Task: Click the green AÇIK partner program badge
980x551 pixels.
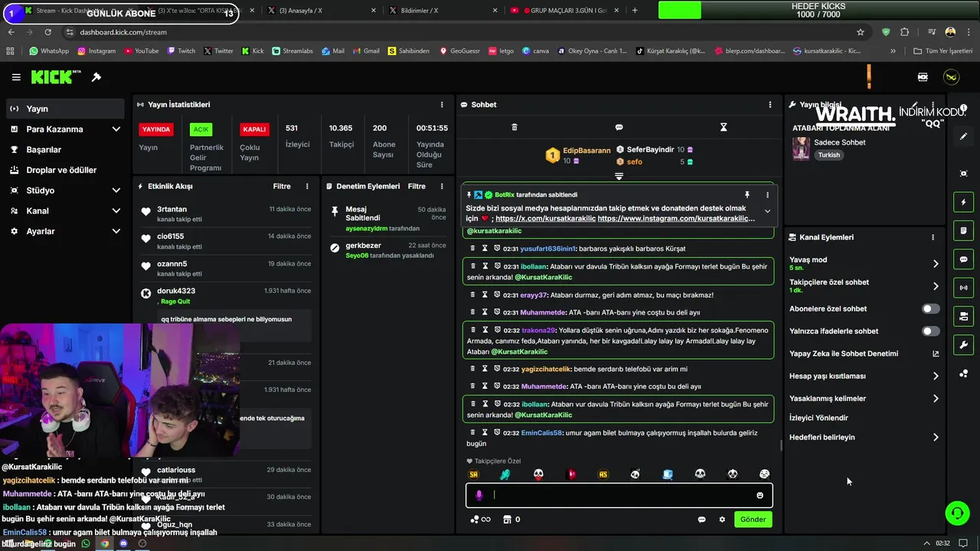Action: pyautogui.click(x=201, y=129)
